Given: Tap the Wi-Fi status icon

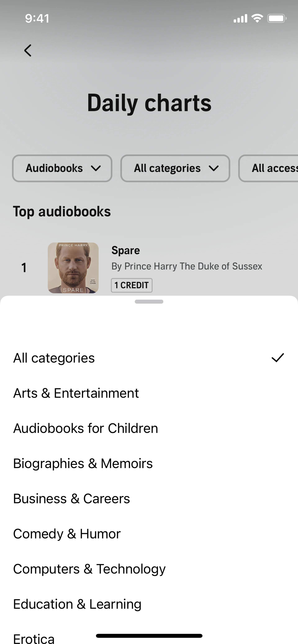Looking at the screenshot, I should pos(257,18).
